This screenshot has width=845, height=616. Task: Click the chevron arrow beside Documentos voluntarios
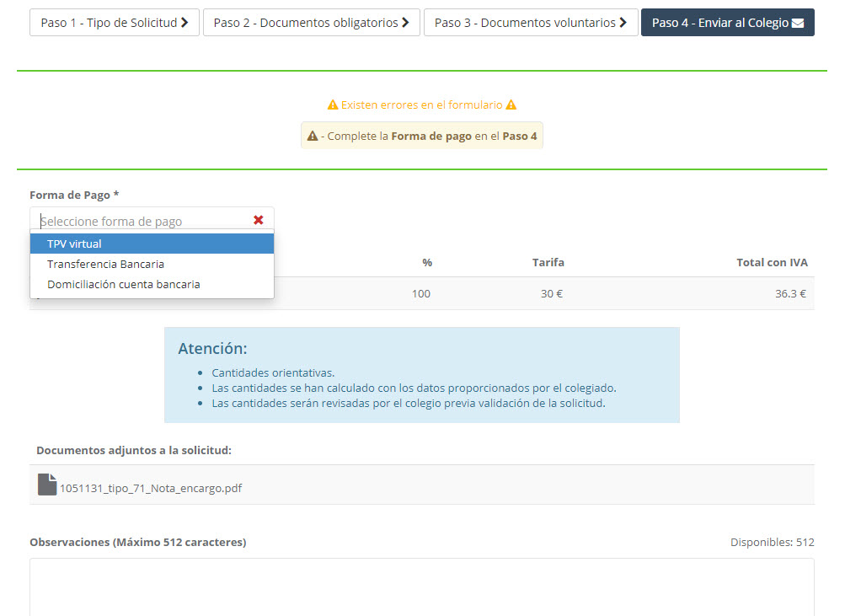pos(623,23)
